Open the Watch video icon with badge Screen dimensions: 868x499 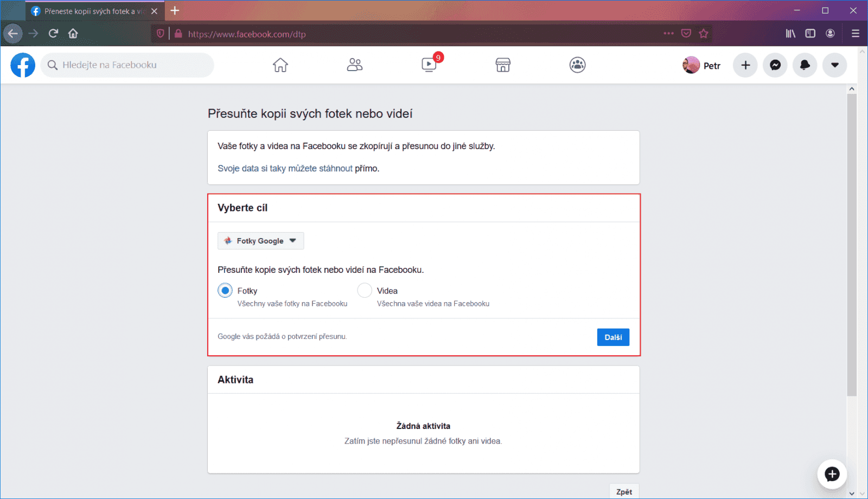429,65
